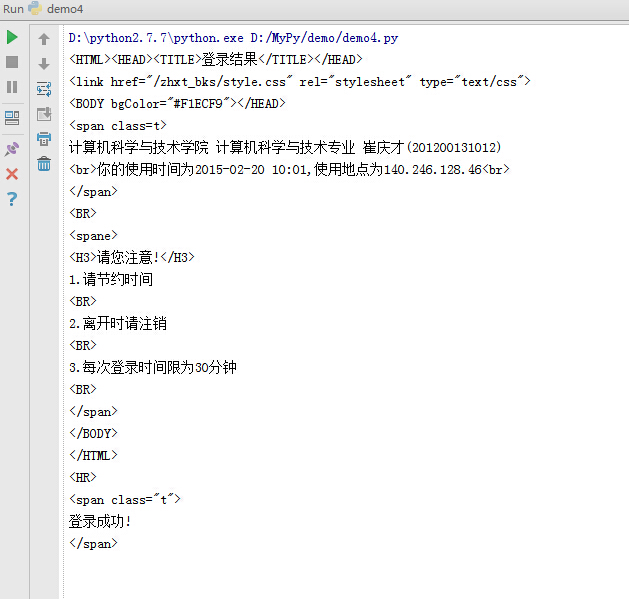This screenshot has height=603, width=629.
Task: Click the <H3>请您注意!</H3> line
Action: (x=132, y=257)
